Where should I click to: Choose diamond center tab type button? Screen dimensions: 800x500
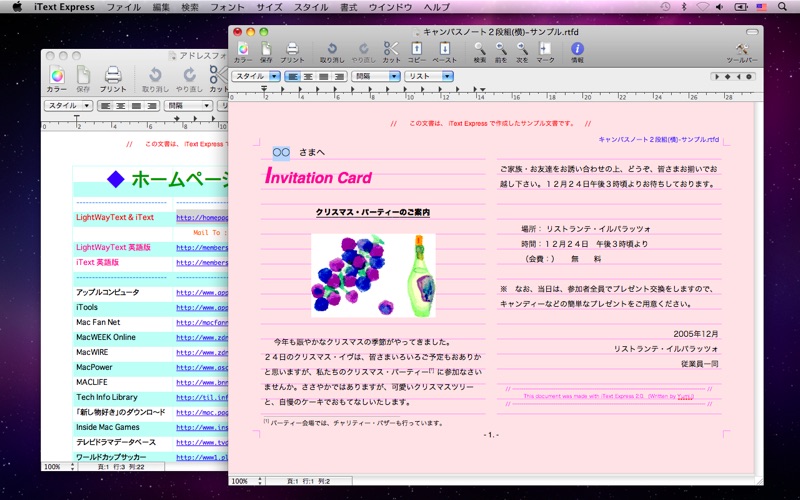click(x=728, y=77)
